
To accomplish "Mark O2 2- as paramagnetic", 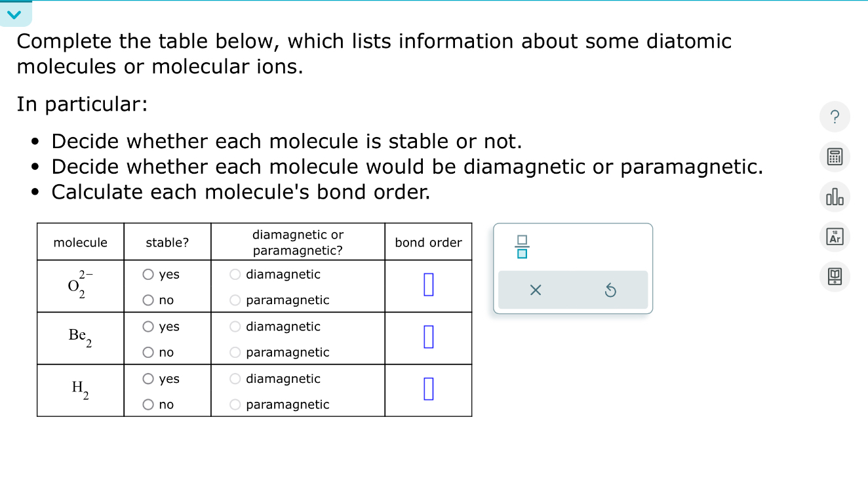I will (x=234, y=300).
